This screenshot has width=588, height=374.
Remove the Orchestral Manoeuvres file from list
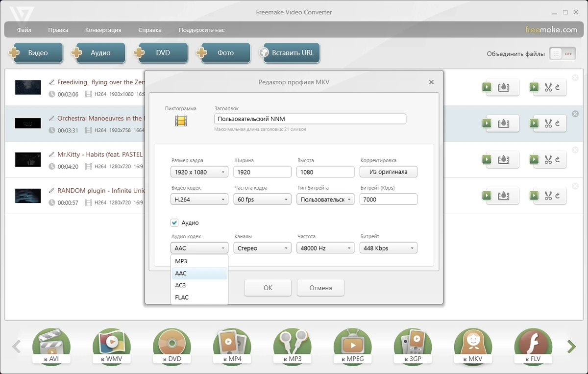tap(575, 114)
